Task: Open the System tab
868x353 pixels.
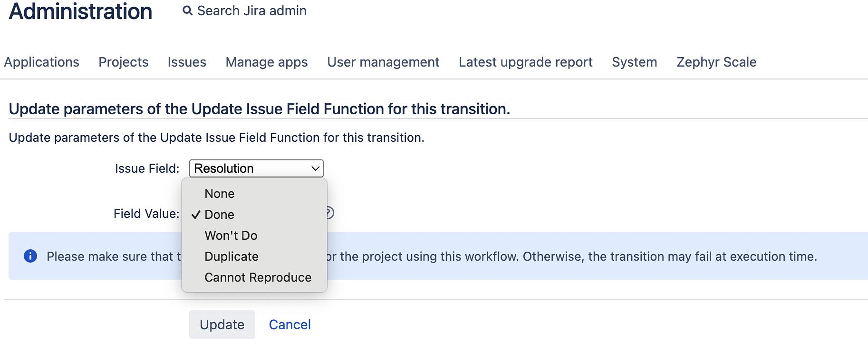Action: tap(635, 62)
